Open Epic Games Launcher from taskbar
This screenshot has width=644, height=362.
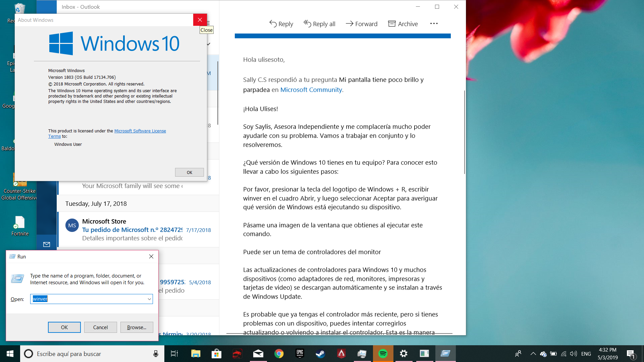click(300, 354)
